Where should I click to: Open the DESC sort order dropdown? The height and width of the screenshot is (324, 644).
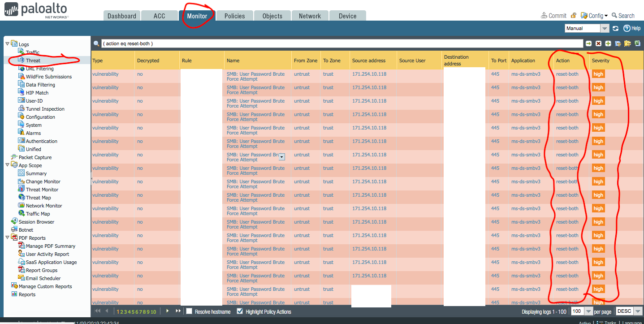click(638, 311)
